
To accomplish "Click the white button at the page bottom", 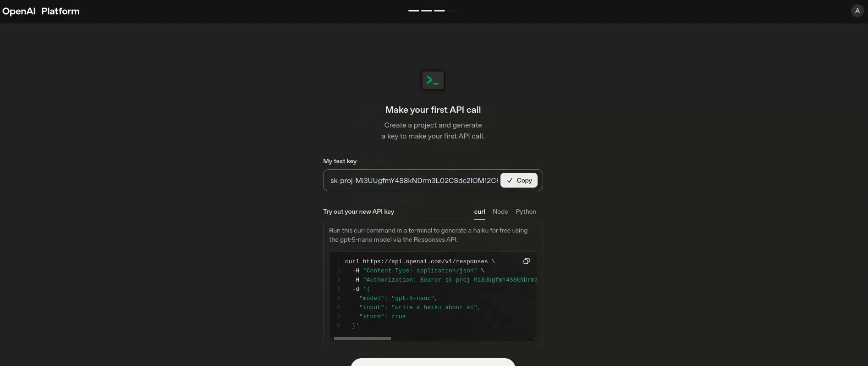I will click(433, 362).
